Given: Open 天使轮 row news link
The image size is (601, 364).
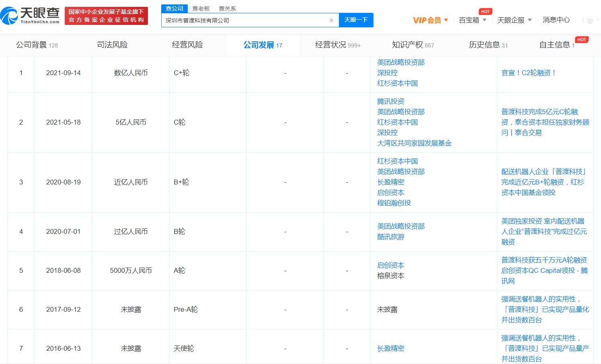Looking at the screenshot, I should coord(545,348).
